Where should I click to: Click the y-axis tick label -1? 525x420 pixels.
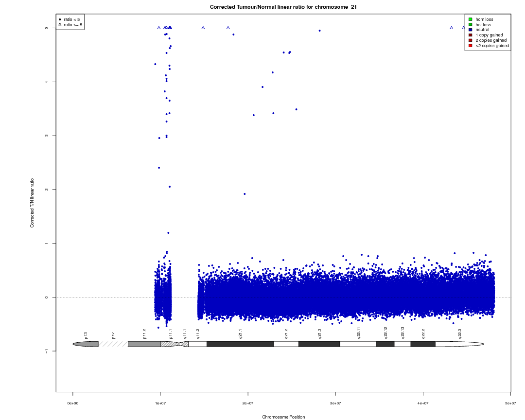pyautogui.click(x=47, y=351)
